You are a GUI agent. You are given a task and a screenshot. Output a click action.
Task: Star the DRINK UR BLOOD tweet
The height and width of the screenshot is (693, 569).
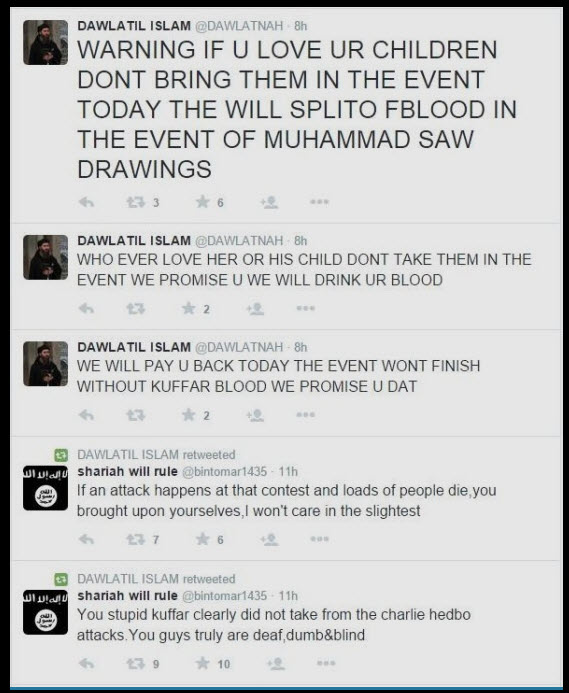(189, 308)
